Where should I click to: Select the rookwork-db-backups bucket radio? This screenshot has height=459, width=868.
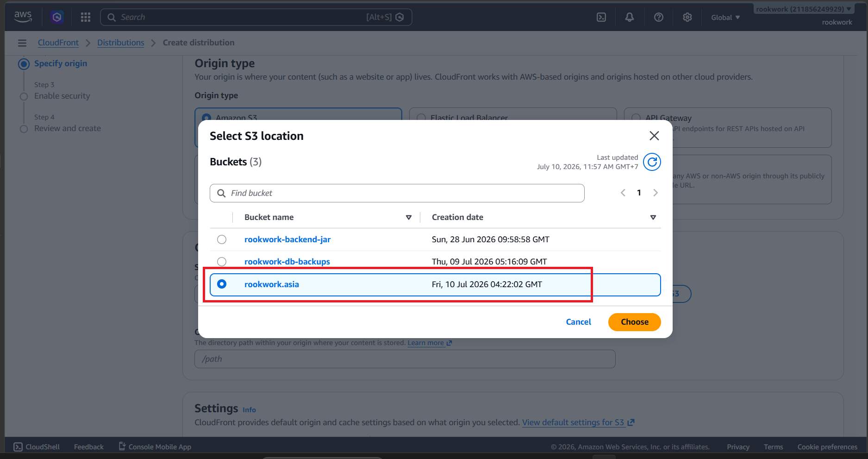(222, 262)
